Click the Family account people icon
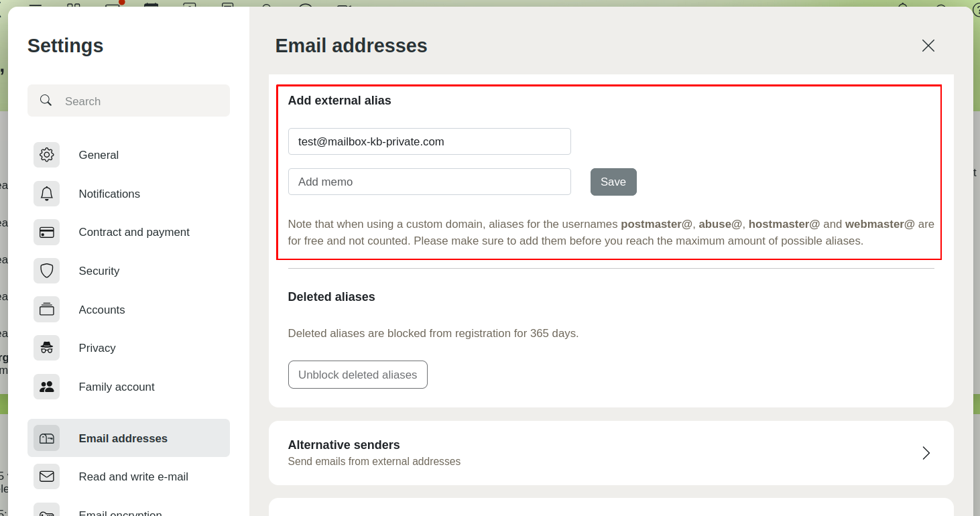The height and width of the screenshot is (516, 980). click(46, 387)
